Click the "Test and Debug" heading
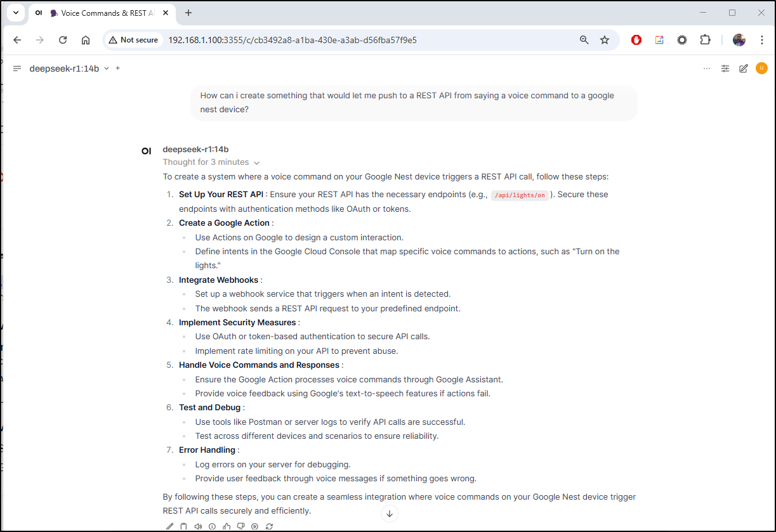The width and height of the screenshot is (776, 532). tap(210, 408)
